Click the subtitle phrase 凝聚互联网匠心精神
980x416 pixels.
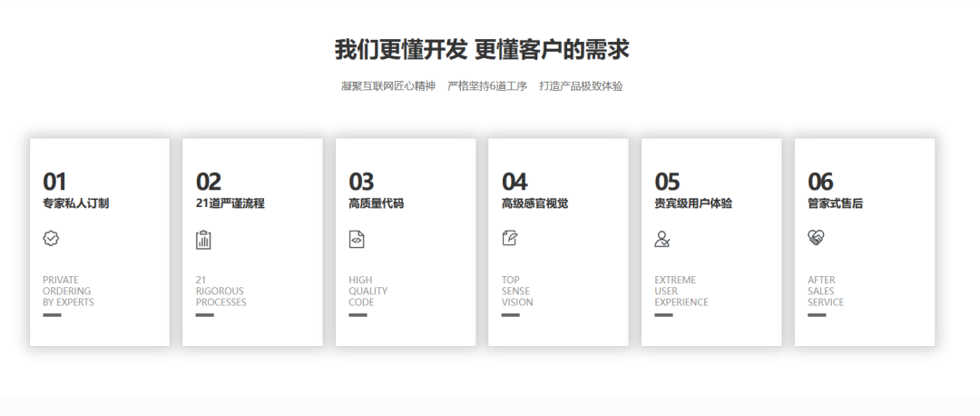388,86
